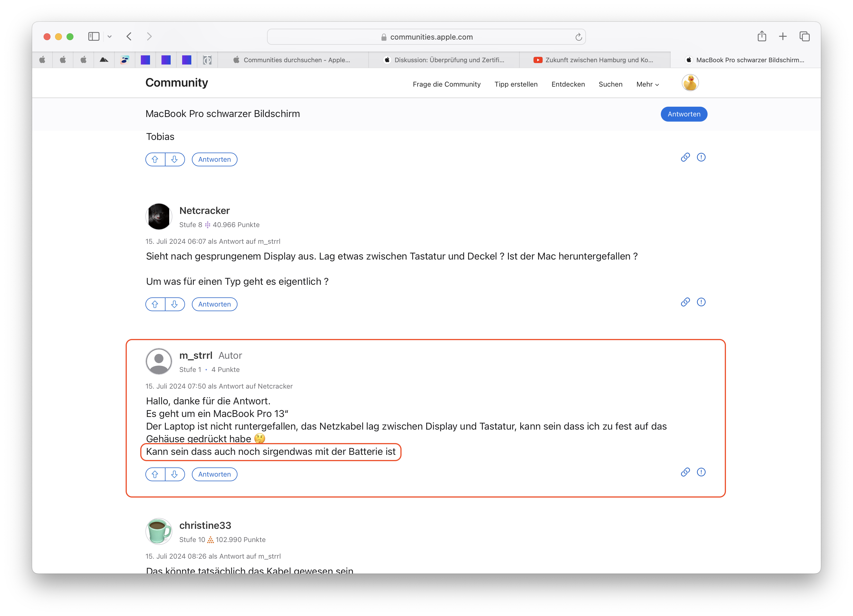Image resolution: width=853 pixels, height=616 pixels.
Task: Upvote Netcracker's reply
Action: click(x=155, y=304)
